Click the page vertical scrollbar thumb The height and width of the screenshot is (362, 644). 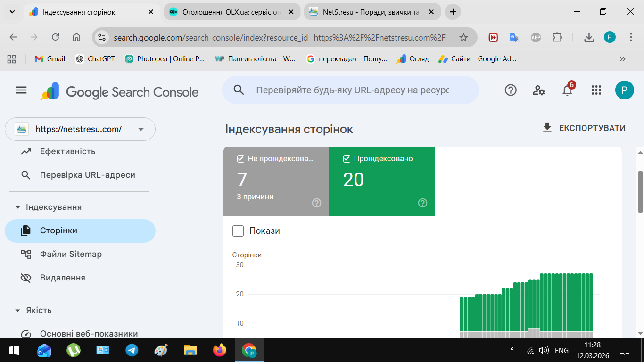click(x=640, y=191)
